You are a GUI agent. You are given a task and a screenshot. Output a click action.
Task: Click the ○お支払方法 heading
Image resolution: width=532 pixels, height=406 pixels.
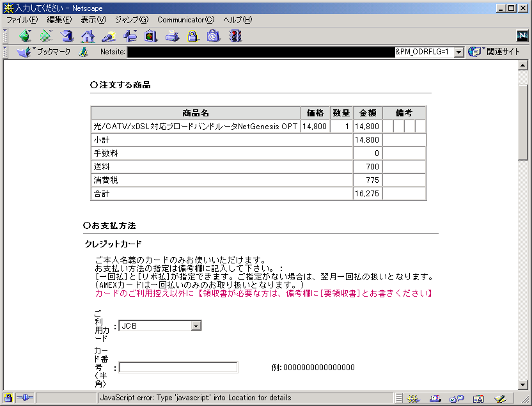pyautogui.click(x=109, y=226)
